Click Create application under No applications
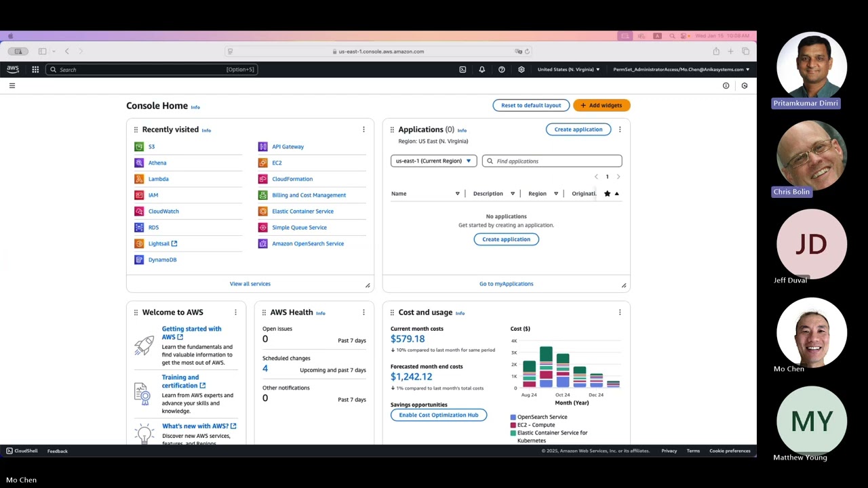Screen dimensions: 868x488 [507, 239]
